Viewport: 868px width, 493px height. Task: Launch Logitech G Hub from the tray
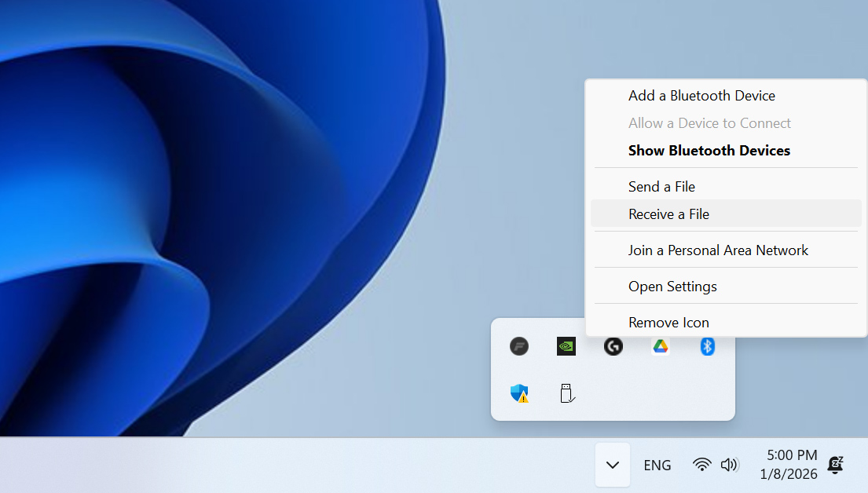pos(613,346)
